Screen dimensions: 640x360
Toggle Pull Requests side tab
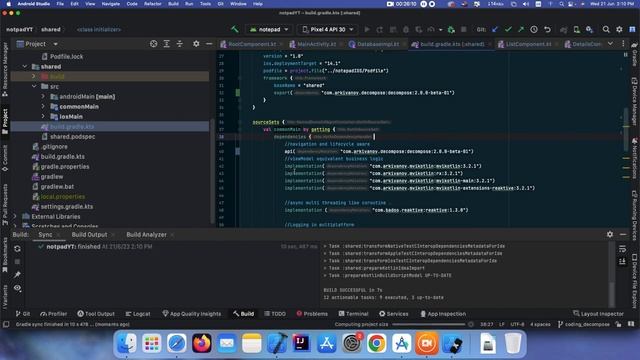click(5, 204)
